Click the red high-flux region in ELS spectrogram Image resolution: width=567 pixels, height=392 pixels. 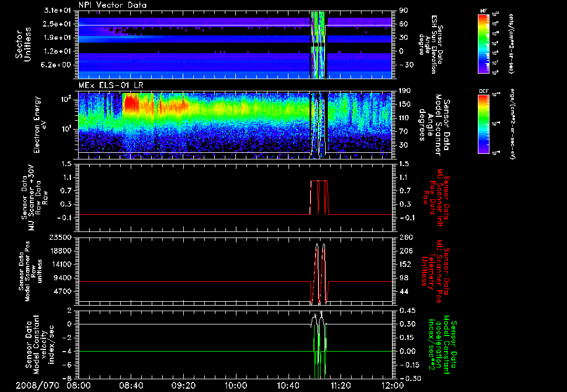(x=131, y=104)
